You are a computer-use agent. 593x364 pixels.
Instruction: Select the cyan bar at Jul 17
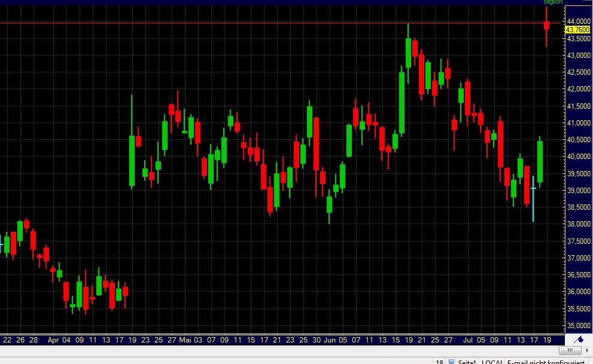click(533, 198)
